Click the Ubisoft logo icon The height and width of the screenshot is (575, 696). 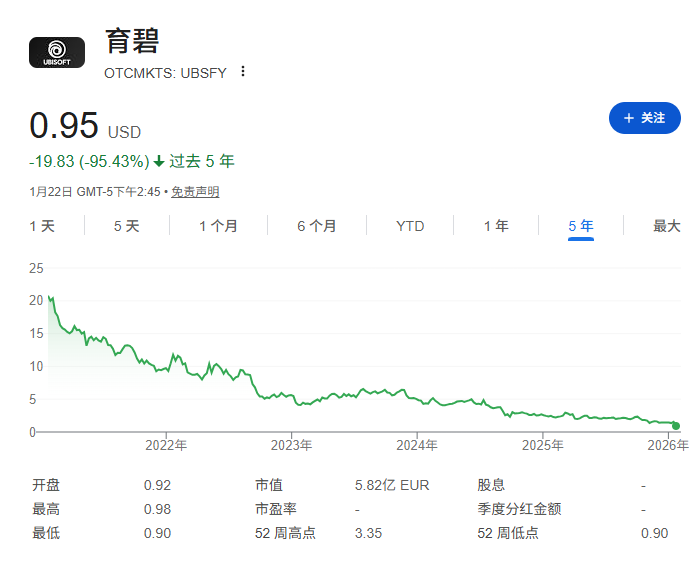pyautogui.click(x=57, y=52)
